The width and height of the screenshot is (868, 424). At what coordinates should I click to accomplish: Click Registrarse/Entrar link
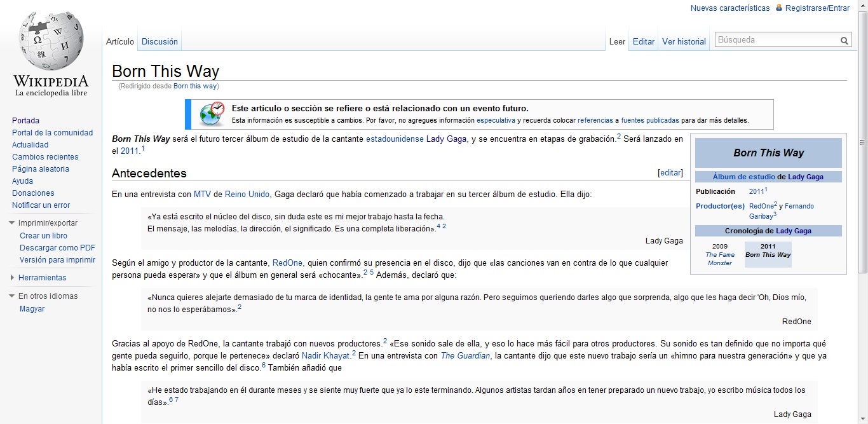[x=817, y=8]
